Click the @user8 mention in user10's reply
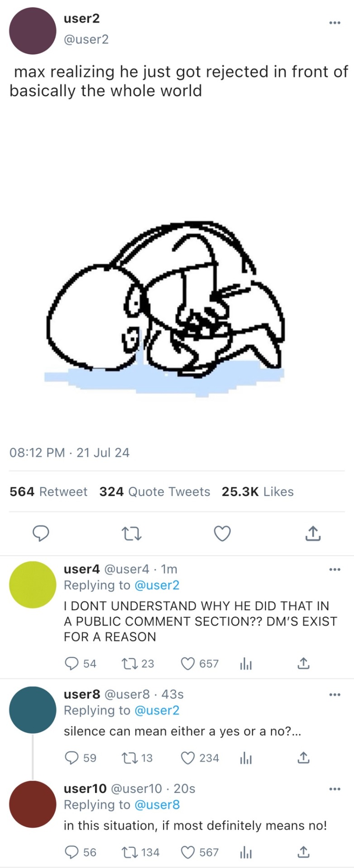The width and height of the screenshot is (354, 868). click(157, 805)
